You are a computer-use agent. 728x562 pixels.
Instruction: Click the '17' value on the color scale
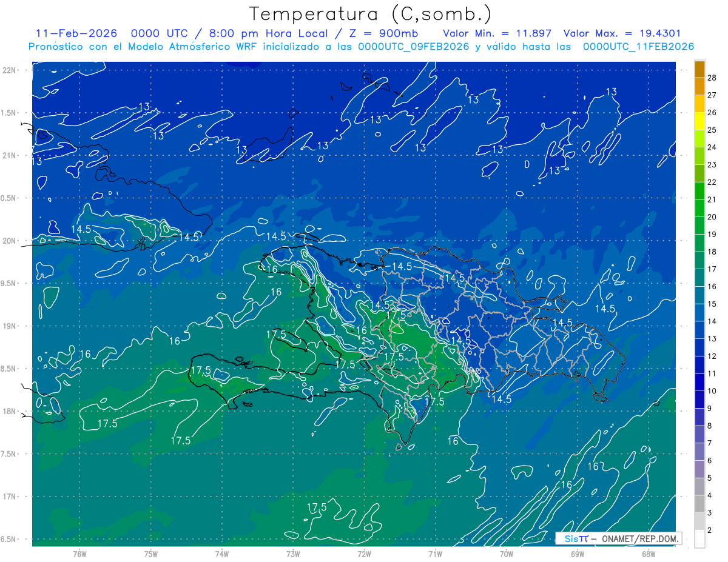tap(712, 269)
